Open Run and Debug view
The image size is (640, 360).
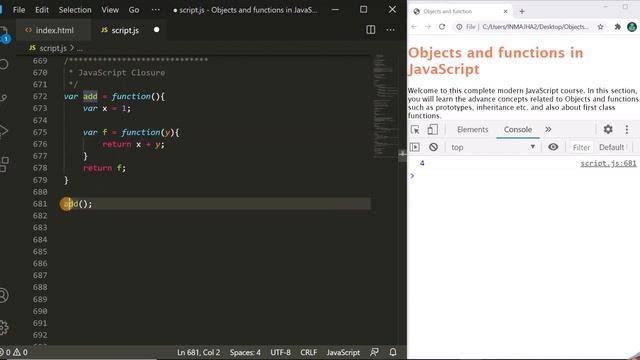point(4,131)
